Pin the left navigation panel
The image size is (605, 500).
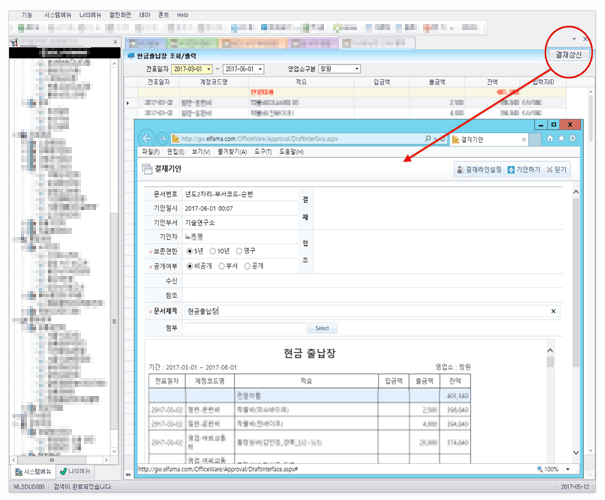pos(115,42)
